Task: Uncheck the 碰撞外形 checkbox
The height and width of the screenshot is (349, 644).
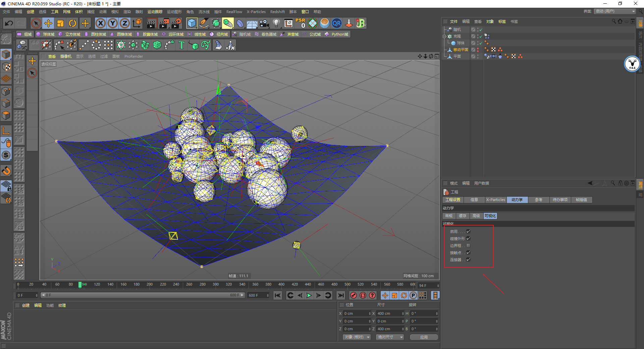Action: pyautogui.click(x=468, y=239)
